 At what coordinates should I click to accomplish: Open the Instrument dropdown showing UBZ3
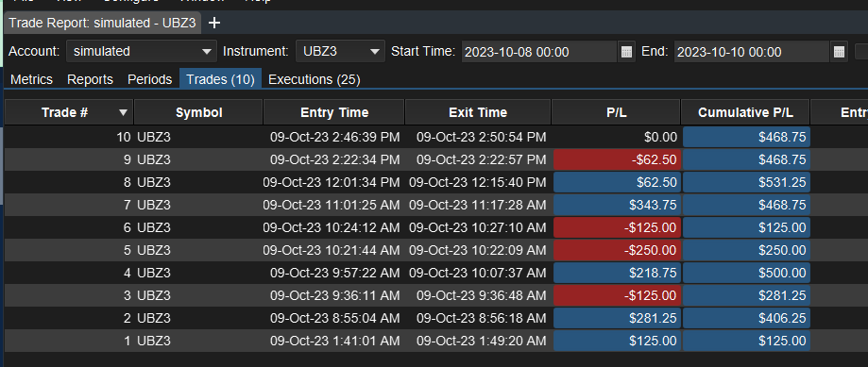340,51
